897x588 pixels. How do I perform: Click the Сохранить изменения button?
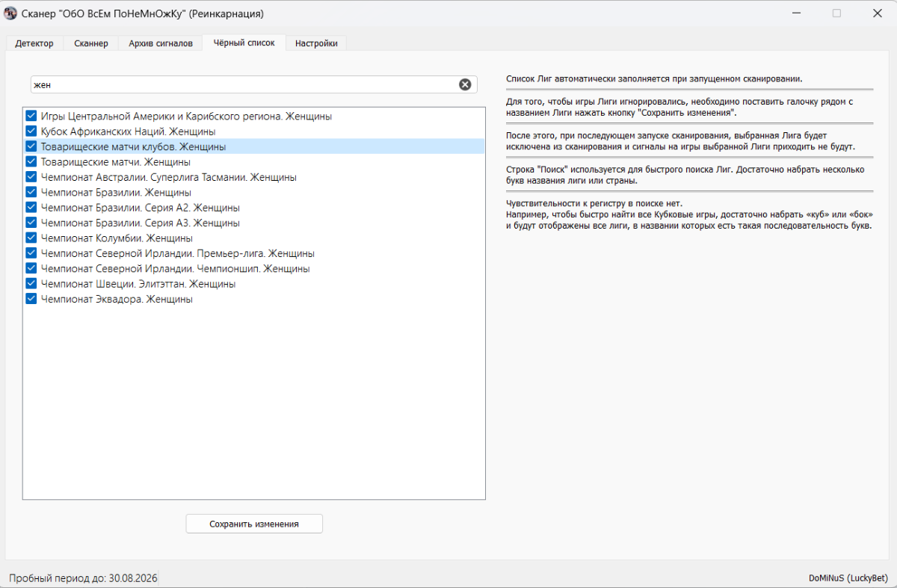pos(254,524)
